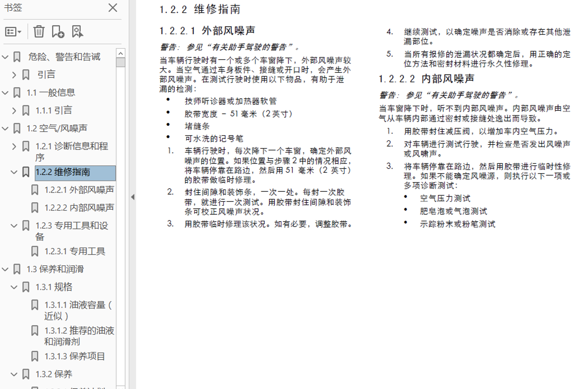Screen dimensions: 588x389
Task: Collapse the 1.1 一般信息 node
Action: point(5,93)
